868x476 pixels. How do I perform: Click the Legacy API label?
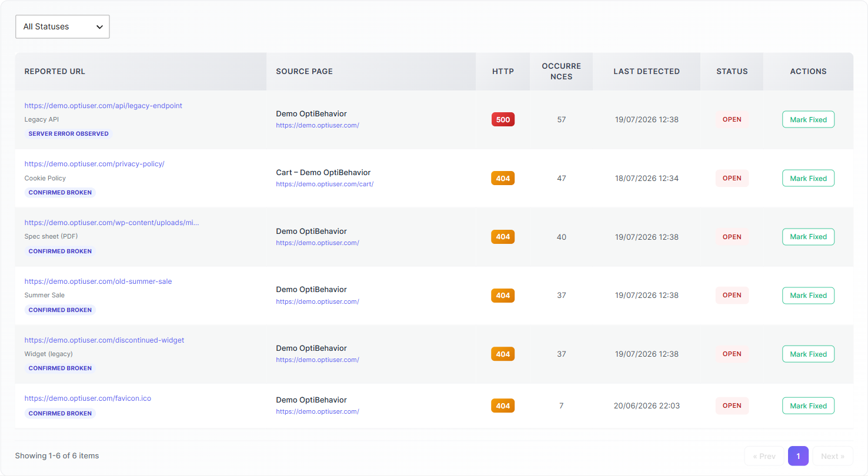tap(42, 119)
